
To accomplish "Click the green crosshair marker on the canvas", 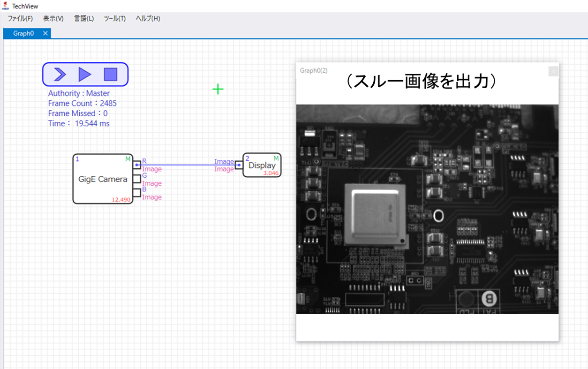I will [x=218, y=89].
